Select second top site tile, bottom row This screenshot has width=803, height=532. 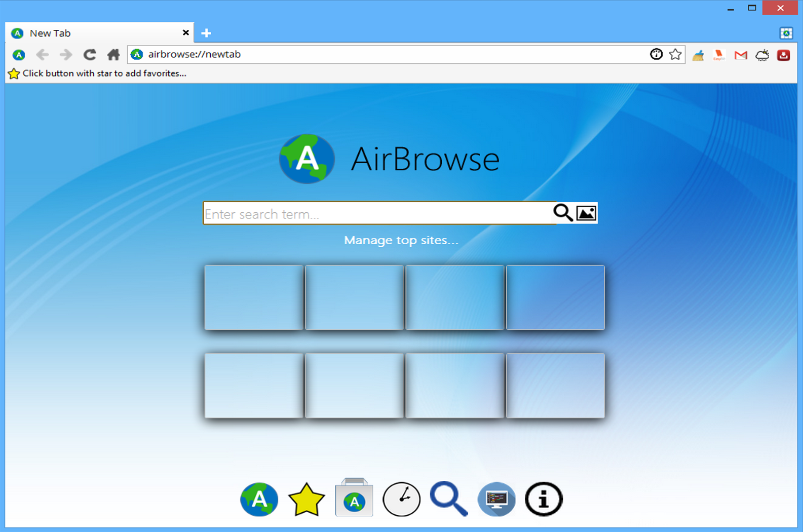[x=354, y=386]
